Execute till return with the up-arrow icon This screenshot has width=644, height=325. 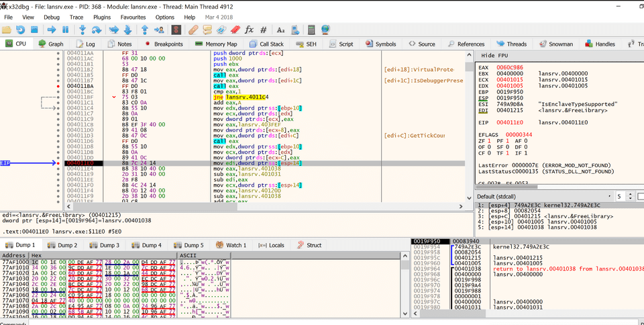(x=145, y=30)
